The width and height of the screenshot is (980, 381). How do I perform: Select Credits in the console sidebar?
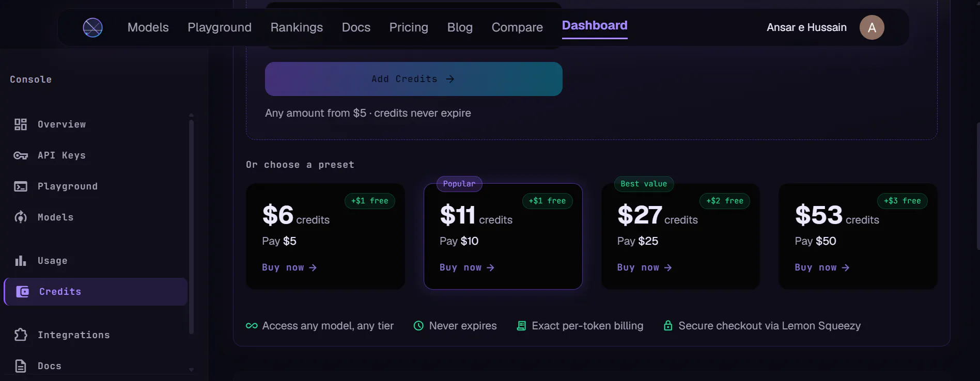96,292
